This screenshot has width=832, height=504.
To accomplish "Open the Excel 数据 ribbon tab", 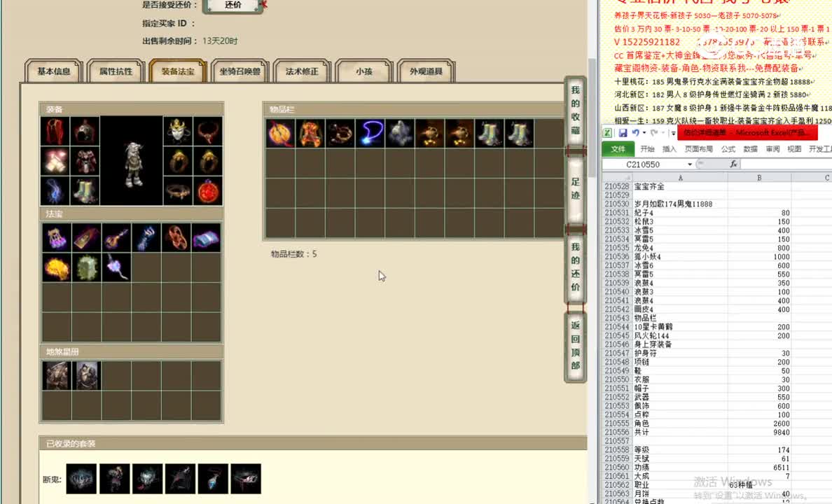I will pyautogui.click(x=750, y=149).
